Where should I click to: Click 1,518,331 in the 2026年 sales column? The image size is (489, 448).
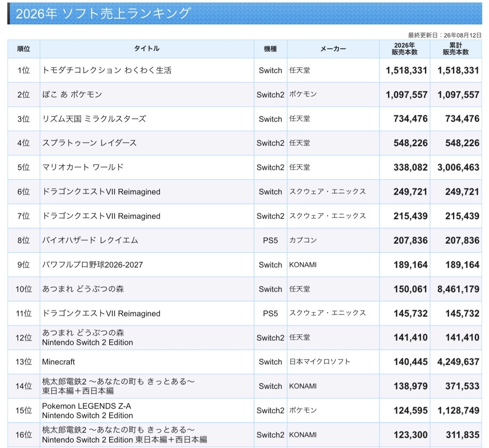tap(406, 70)
